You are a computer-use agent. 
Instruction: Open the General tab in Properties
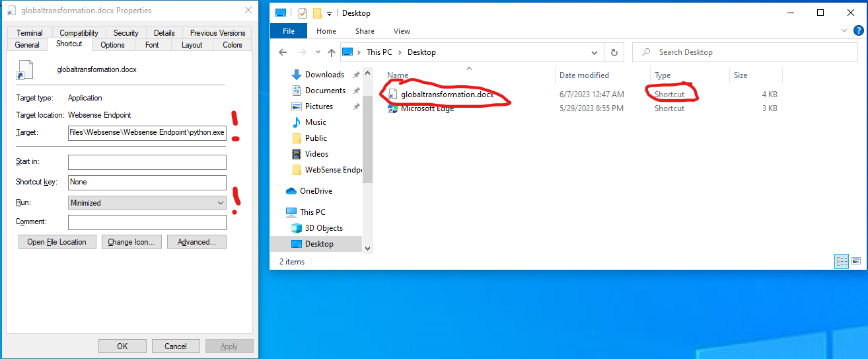click(27, 45)
